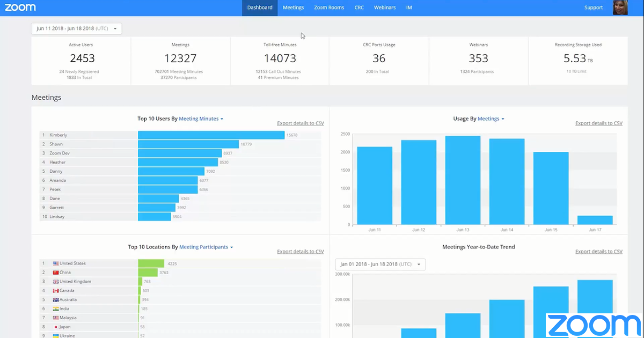Click the Zoom logo in header
The image size is (644, 338).
[x=20, y=8]
